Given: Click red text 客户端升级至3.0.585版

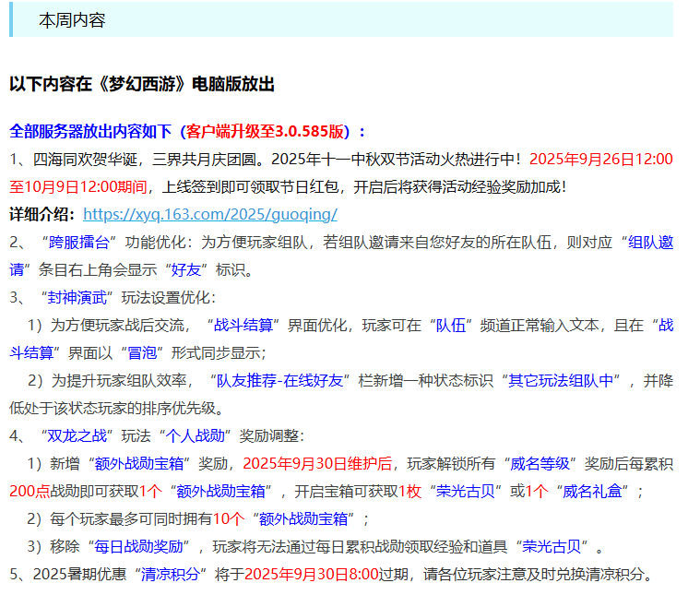Looking at the screenshot, I should pos(266,132).
